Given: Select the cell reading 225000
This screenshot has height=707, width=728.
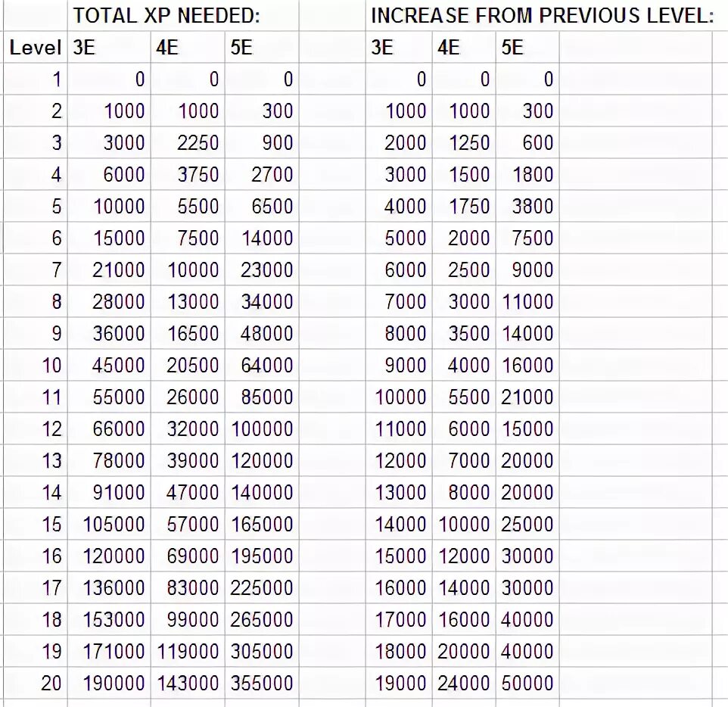Looking at the screenshot, I should (262, 587).
